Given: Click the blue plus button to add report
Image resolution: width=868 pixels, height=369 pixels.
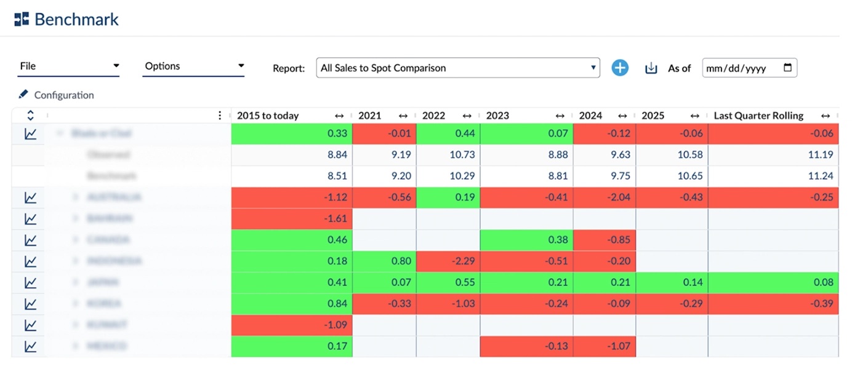Looking at the screenshot, I should click(620, 68).
